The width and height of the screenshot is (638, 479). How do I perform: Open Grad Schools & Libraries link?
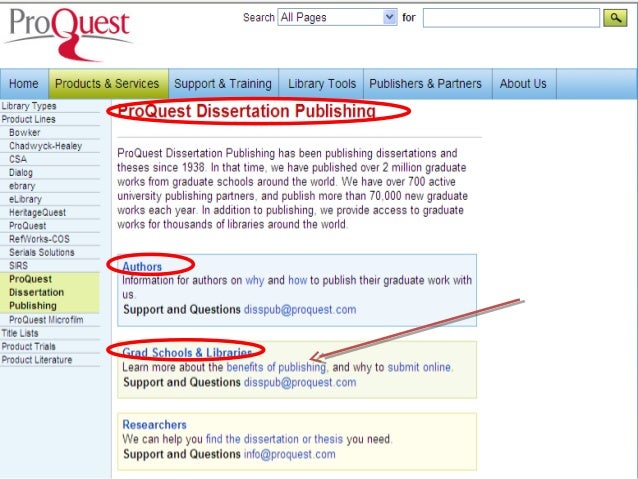point(187,352)
